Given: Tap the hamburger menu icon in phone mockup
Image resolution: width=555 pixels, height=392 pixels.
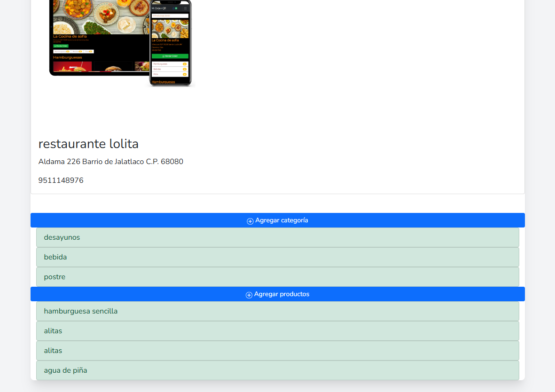Looking at the screenshot, I should (x=185, y=8).
